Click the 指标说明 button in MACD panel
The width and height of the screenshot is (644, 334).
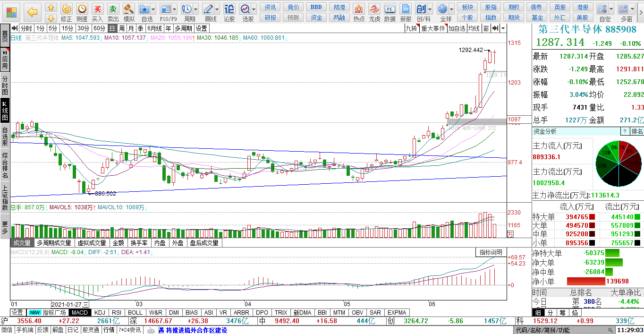491,252
